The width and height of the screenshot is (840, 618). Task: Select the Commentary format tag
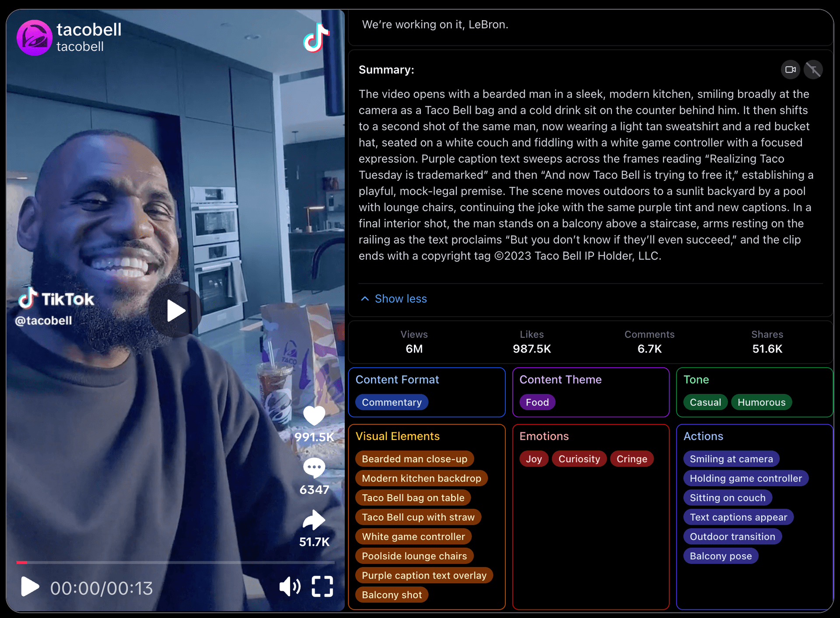392,402
